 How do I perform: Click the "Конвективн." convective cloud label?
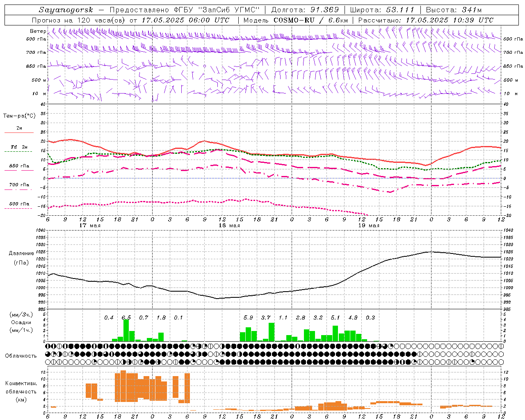21,383
